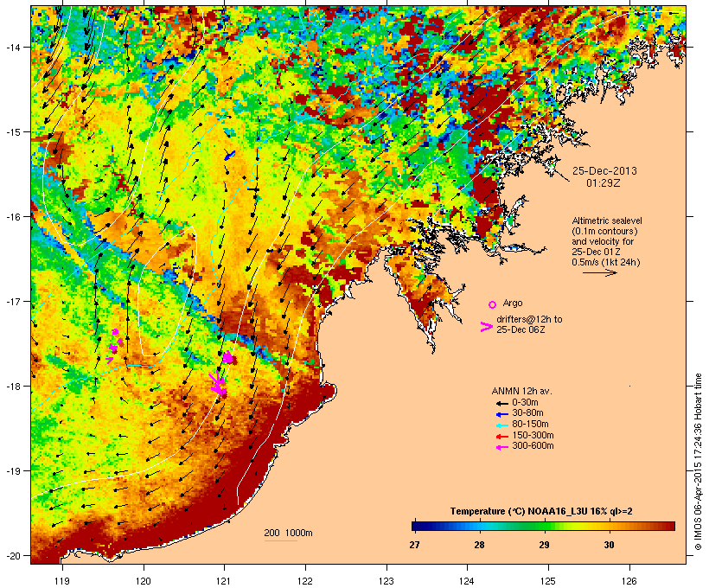Click latitude axis label -17
Viewport: 709px width, 588px height.
point(12,301)
